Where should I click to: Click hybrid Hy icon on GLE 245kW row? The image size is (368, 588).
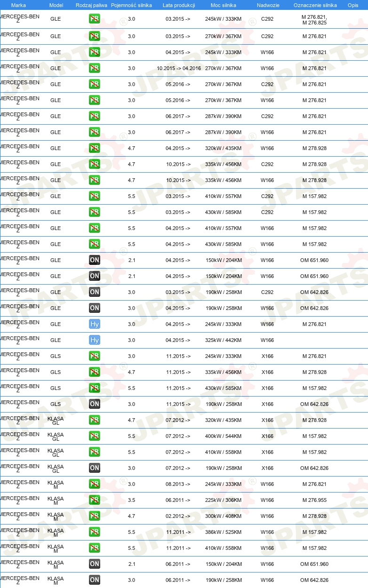[95, 324]
